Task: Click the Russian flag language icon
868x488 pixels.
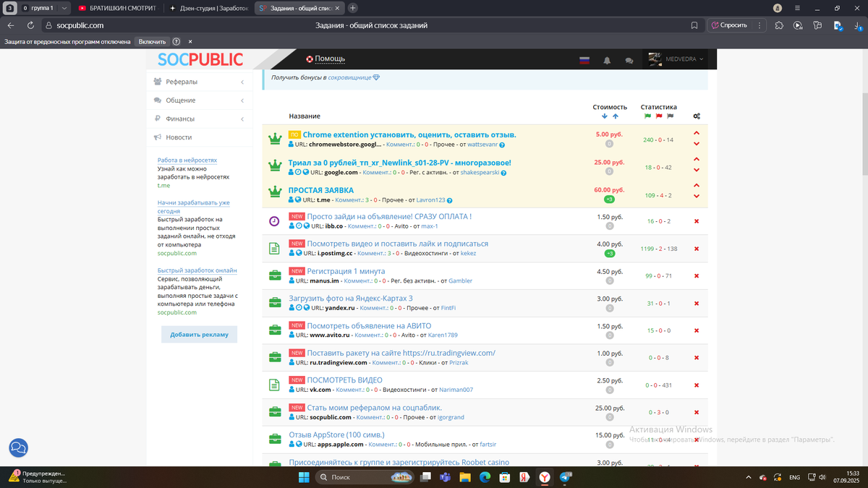Action: [x=584, y=59]
